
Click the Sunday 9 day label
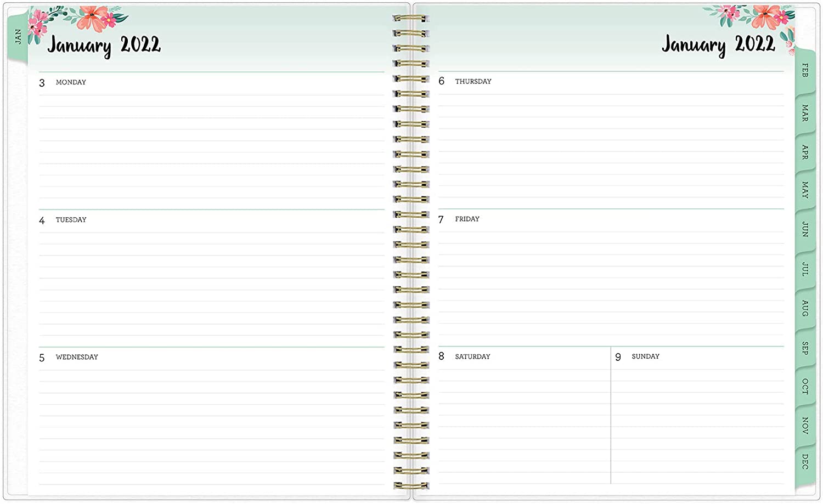click(645, 356)
